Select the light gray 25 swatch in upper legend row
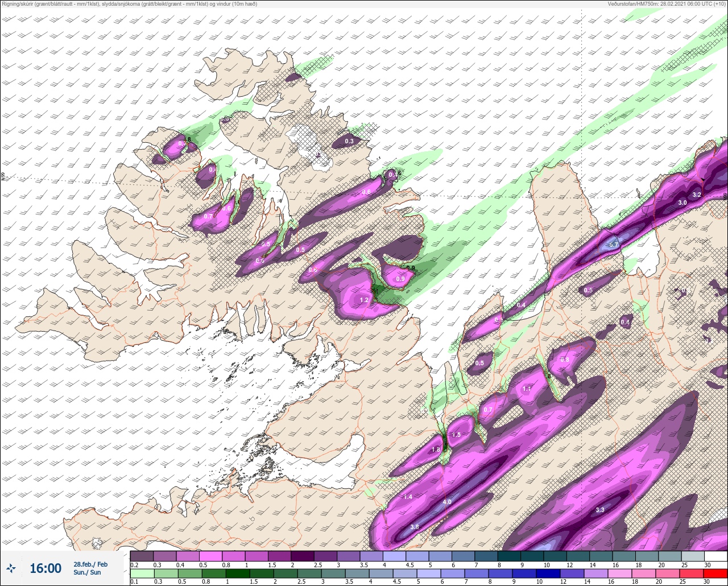 click(x=693, y=556)
